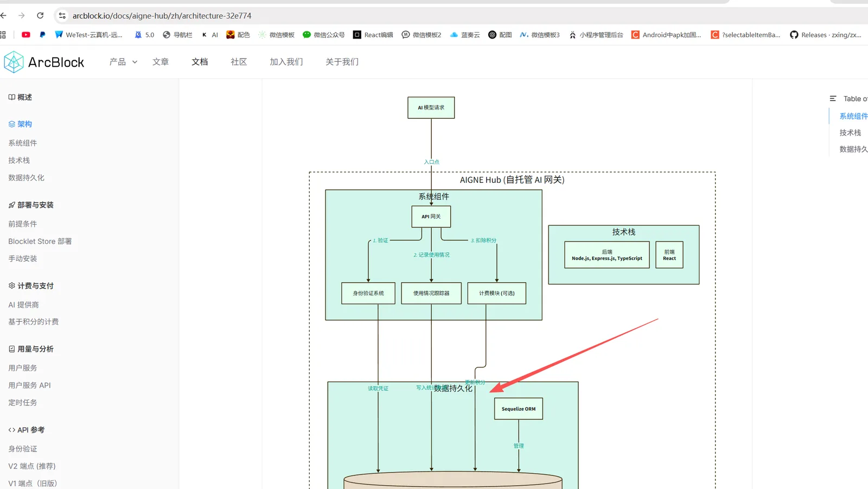Open the 加入我们 nav item
Viewport: 868px width, 489px height.
[x=286, y=62]
